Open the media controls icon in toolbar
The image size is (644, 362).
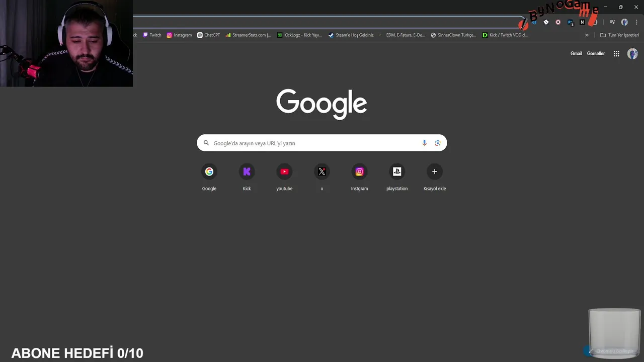pyautogui.click(x=612, y=22)
